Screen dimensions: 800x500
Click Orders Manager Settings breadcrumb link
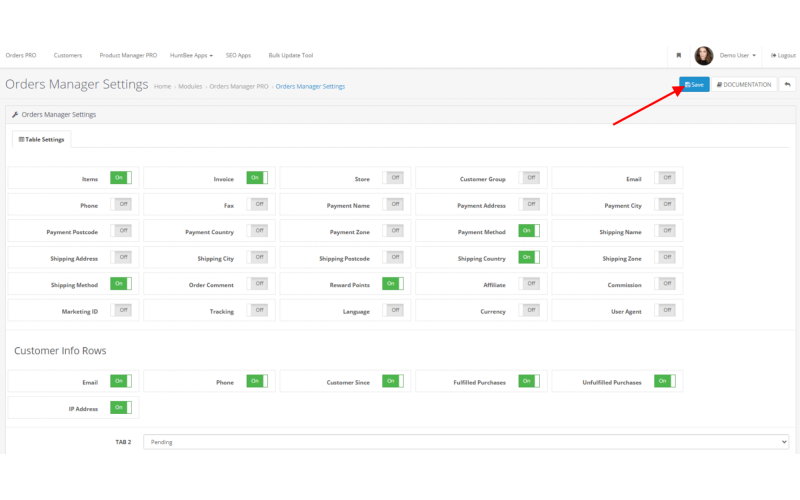pos(310,86)
